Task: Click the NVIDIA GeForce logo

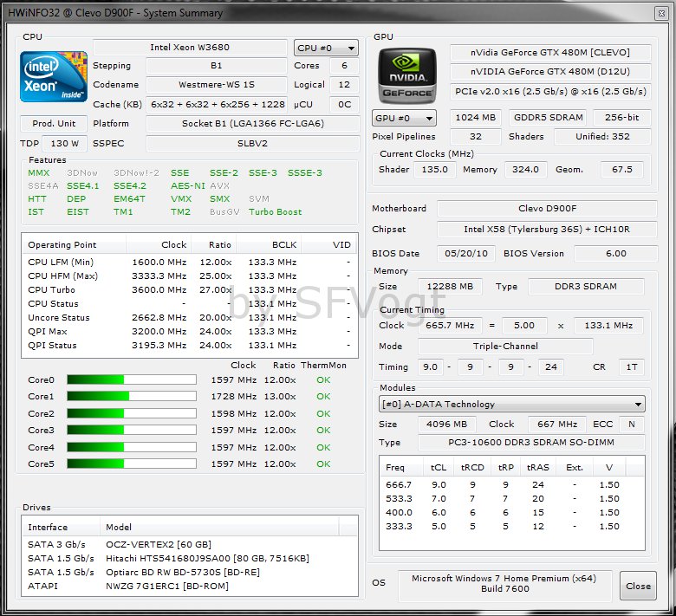Action: 407,76
